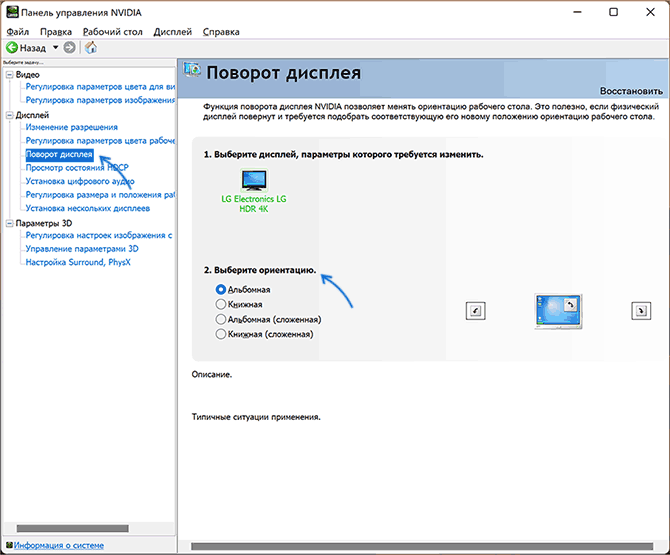
Task: Click the main panel horizontal scrollbar
Action: [x=422, y=546]
